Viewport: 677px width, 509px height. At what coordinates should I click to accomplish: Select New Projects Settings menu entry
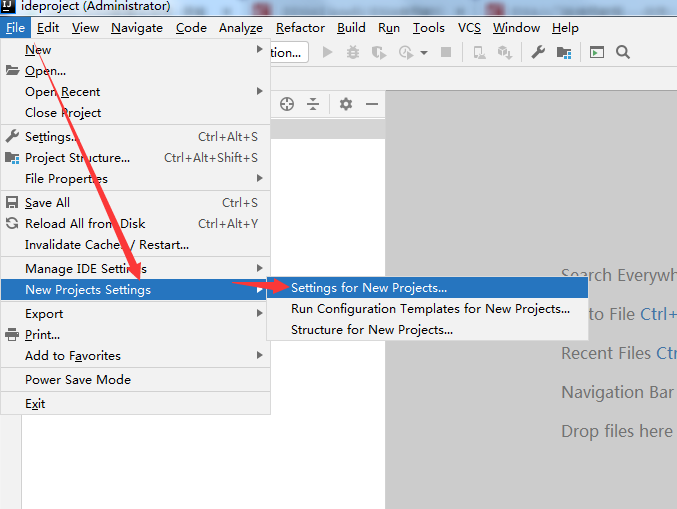(135, 289)
